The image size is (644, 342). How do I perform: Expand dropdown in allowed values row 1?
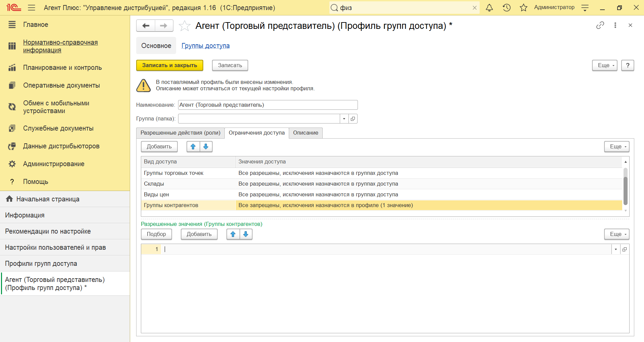pyautogui.click(x=616, y=249)
